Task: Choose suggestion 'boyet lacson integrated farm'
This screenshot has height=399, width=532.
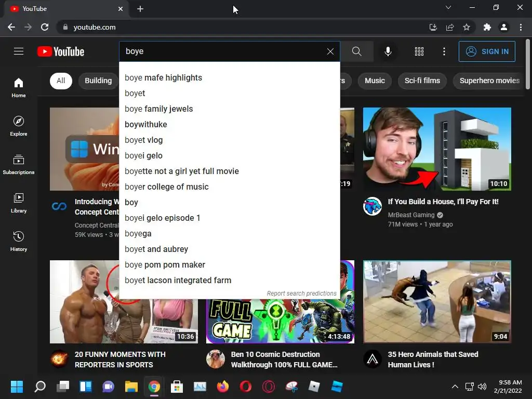Action: point(229,281)
